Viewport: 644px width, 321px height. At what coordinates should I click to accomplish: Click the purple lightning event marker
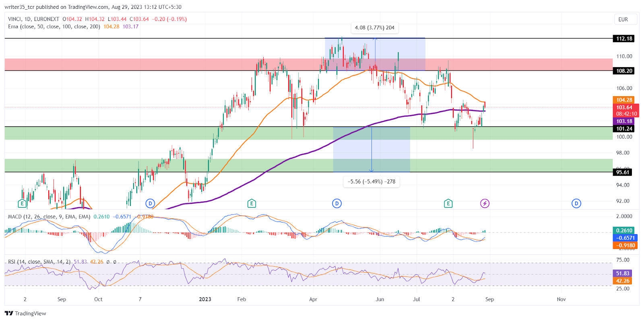coord(485,204)
